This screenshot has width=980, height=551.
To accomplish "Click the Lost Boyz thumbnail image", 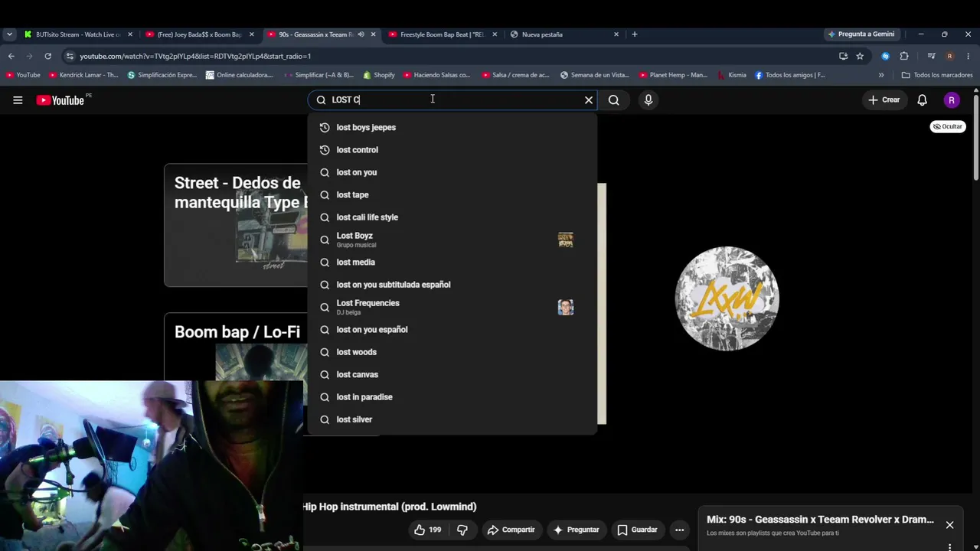I will [x=566, y=240].
